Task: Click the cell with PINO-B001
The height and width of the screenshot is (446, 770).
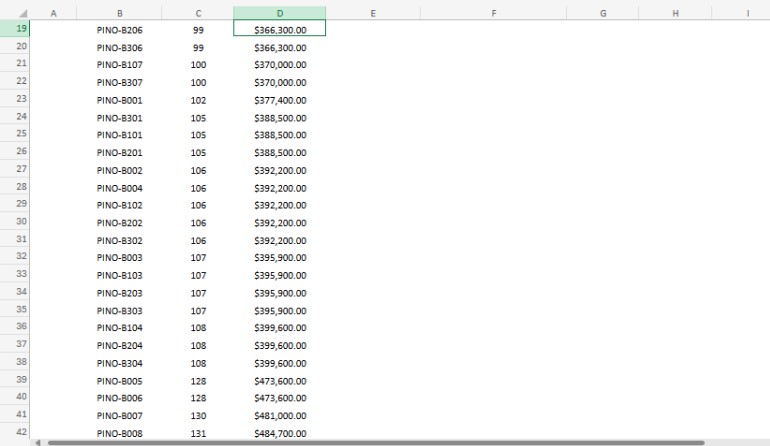Action: [119, 100]
